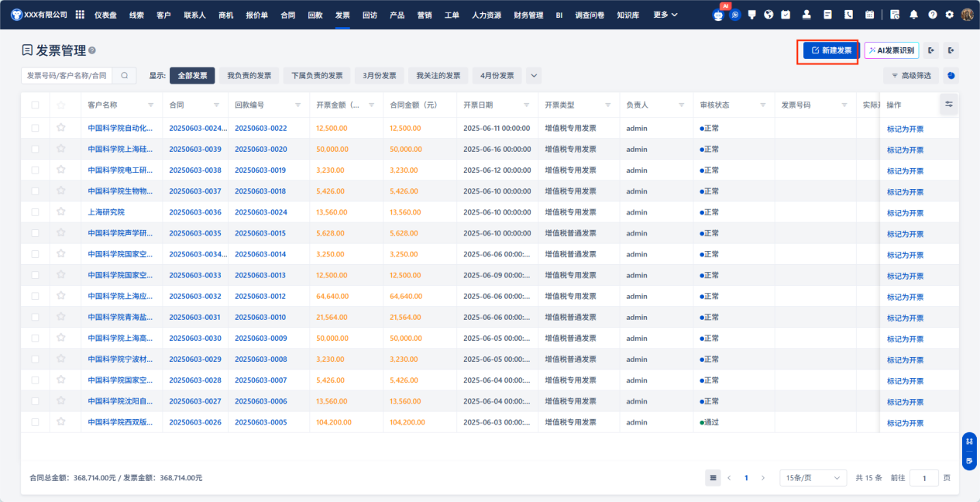Click the page jump number field
The image size is (980, 502).
coord(924,478)
